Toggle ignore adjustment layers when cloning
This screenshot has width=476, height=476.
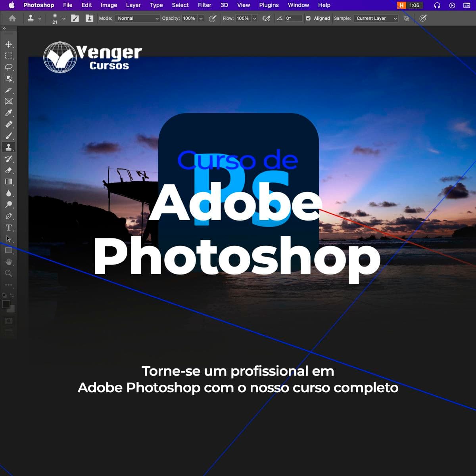click(x=406, y=18)
